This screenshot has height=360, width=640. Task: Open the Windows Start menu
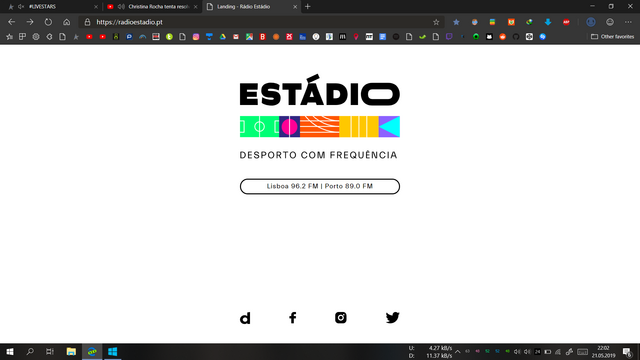[10, 351]
